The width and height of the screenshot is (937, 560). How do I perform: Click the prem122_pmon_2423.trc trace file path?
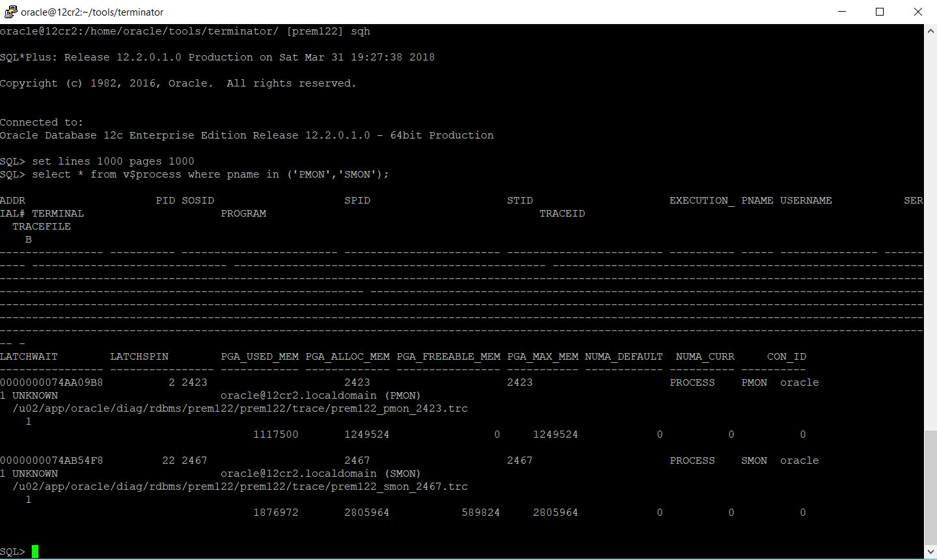(239, 408)
